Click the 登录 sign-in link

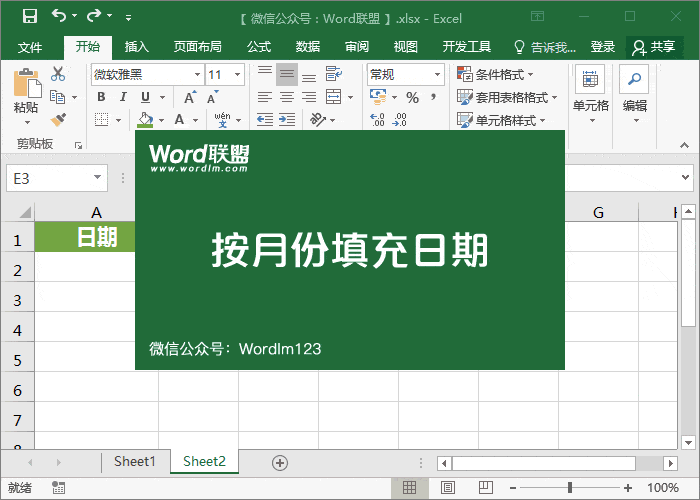point(603,47)
